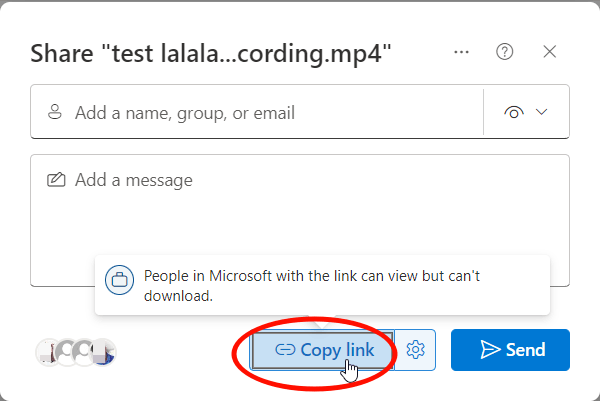The image size is (600, 401).
Task: Click the help question mark icon
Action: click(504, 52)
